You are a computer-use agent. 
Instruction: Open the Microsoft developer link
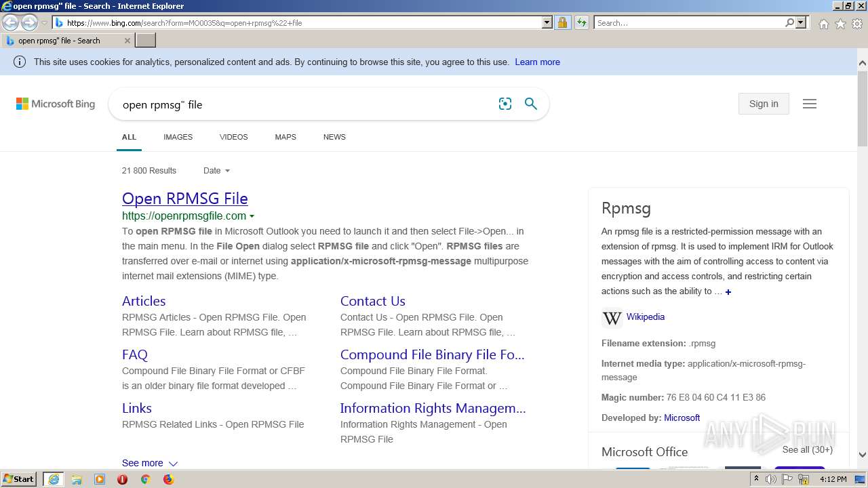[682, 418]
